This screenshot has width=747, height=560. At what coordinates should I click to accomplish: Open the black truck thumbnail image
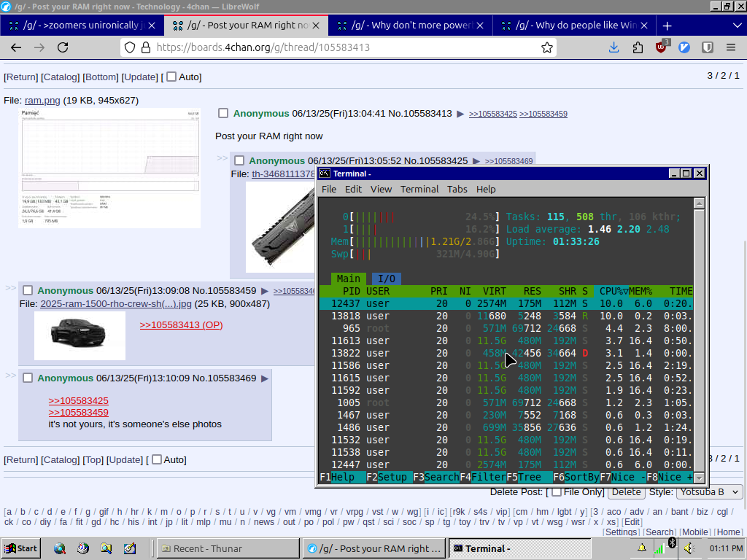(80, 335)
